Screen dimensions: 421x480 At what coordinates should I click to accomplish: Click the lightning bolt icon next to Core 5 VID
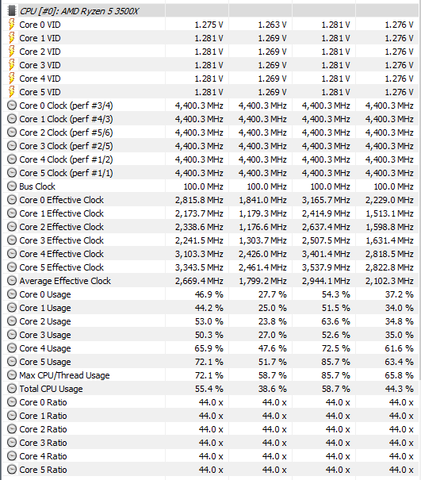[12, 92]
